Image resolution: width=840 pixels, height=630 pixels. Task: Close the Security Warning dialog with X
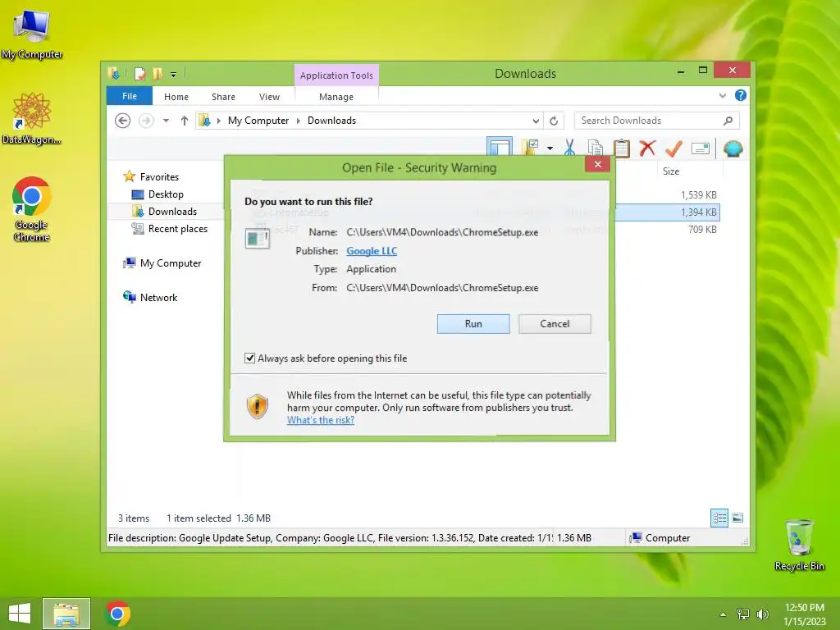click(598, 164)
